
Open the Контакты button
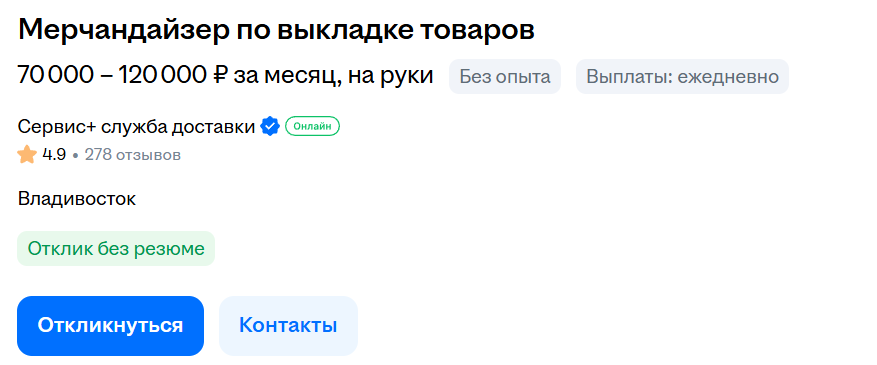288,326
